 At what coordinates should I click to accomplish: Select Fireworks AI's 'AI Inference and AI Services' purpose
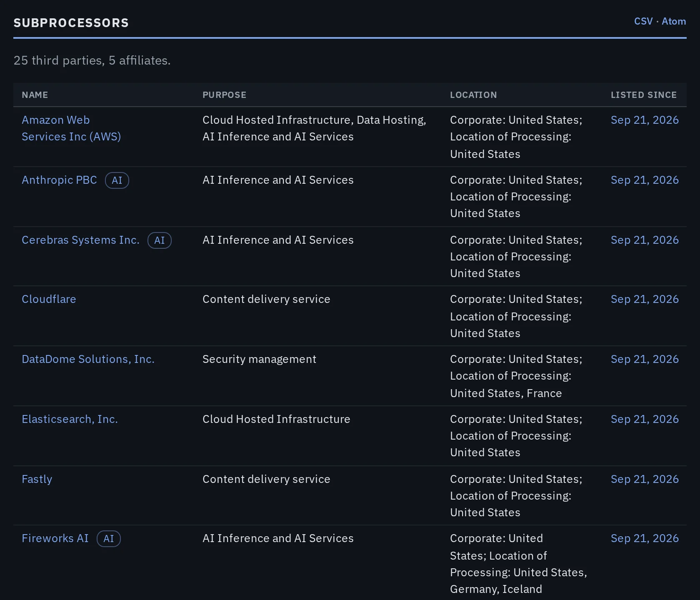278,538
